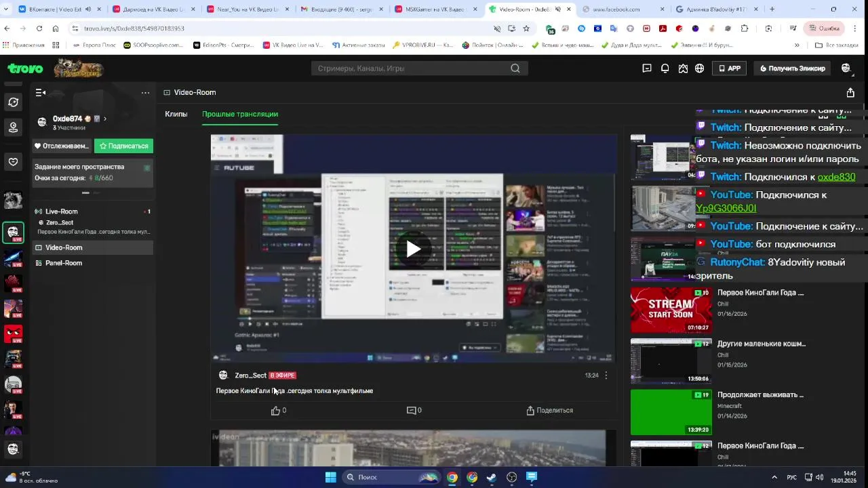868x488 pixels.
Task: Open Zero_Sect channel name link
Action: click(x=251, y=375)
